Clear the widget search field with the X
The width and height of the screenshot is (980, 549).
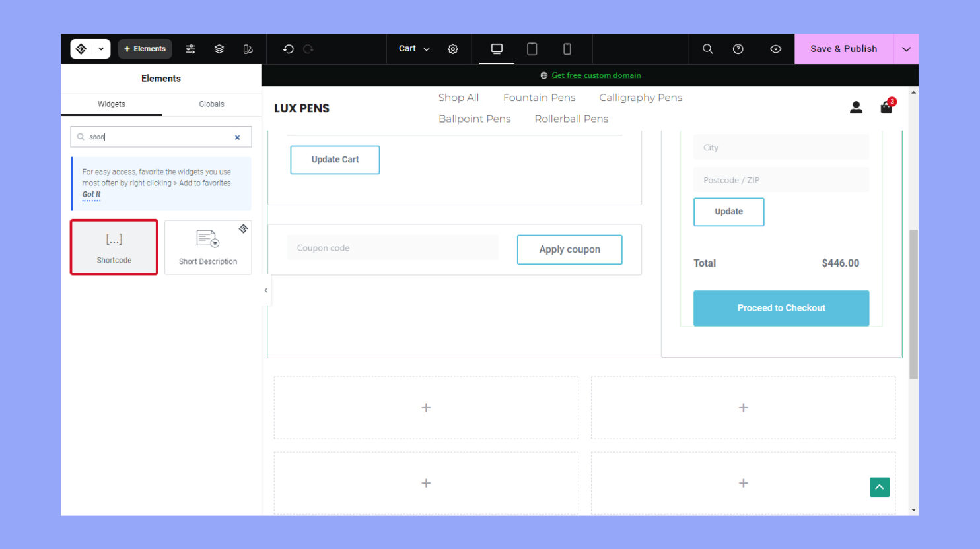pyautogui.click(x=237, y=137)
